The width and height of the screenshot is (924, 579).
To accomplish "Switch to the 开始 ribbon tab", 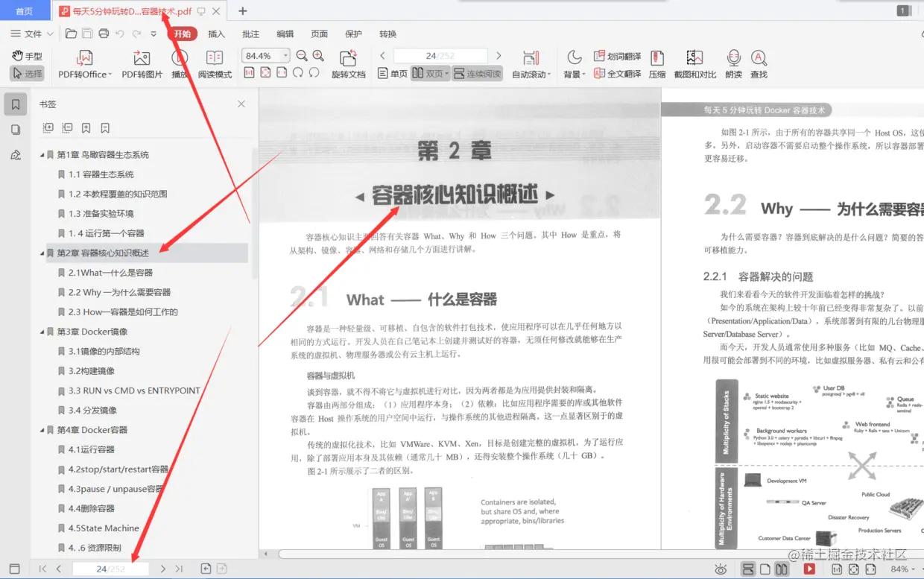I will tap(182, 34).
